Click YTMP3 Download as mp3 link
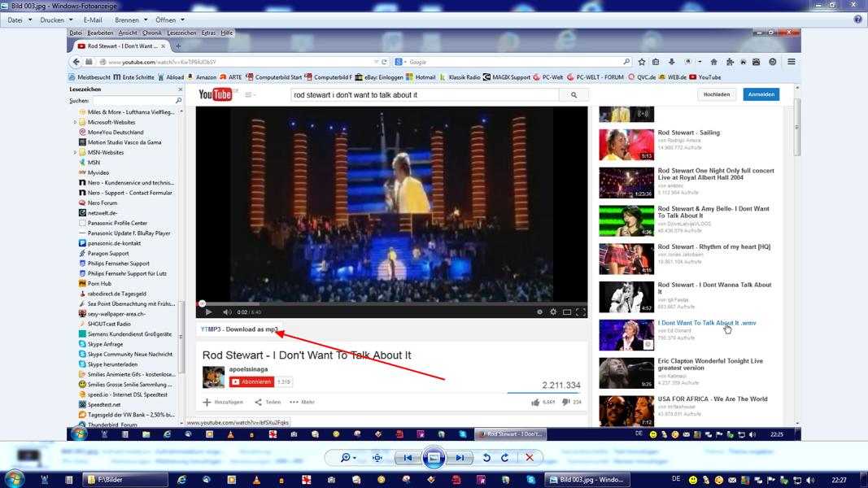The image size is (868, 488). click(239, 329)
